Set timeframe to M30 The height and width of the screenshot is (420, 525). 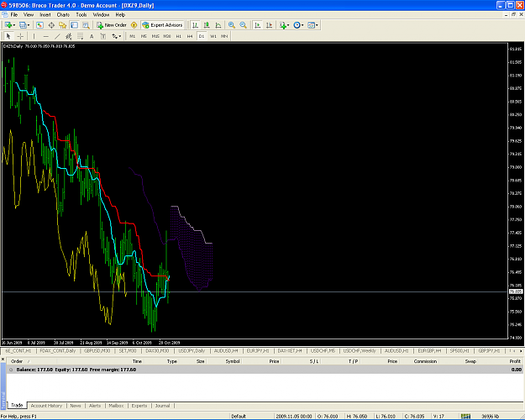click(x=167, y=36)
